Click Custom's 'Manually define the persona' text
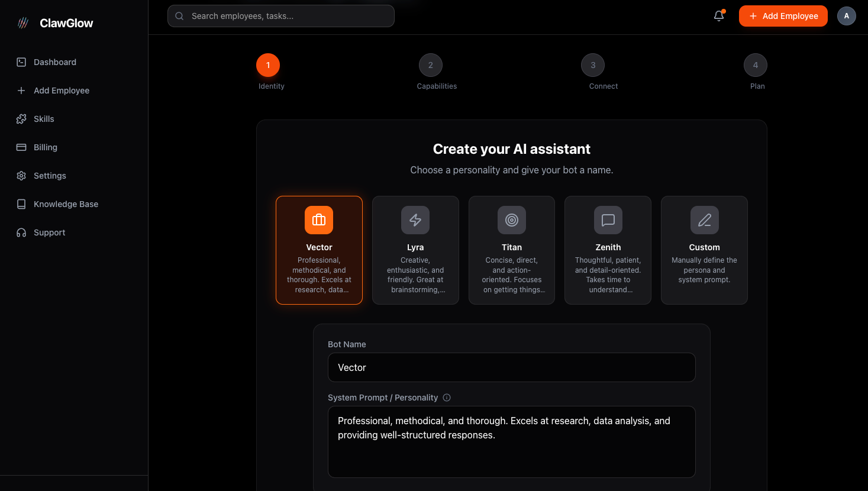The width and height of the screenshot is (868, 491). click(705, 270)
